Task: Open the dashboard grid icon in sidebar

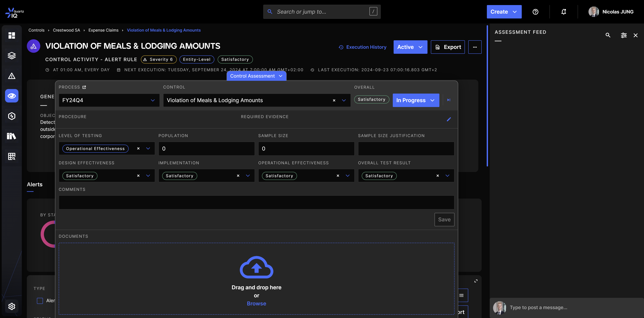Action: (12, 35)
